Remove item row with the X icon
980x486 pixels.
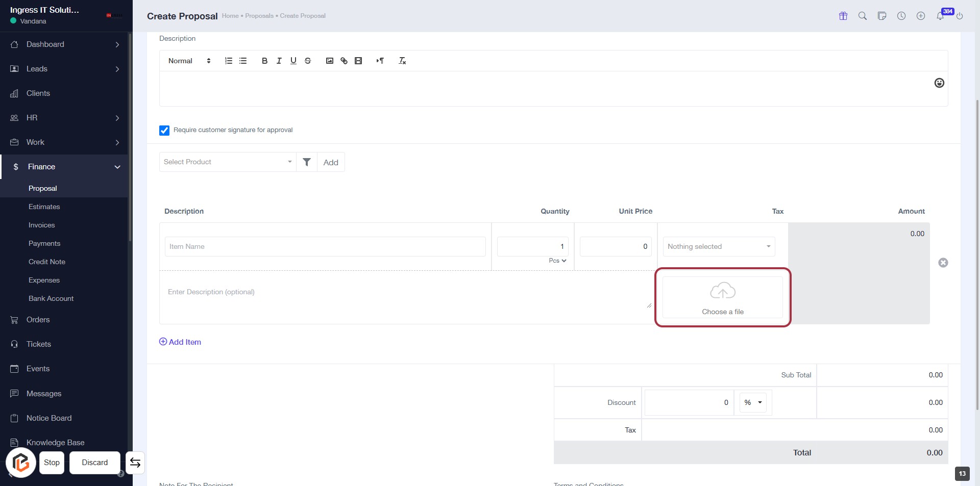[x=943, y=263]
